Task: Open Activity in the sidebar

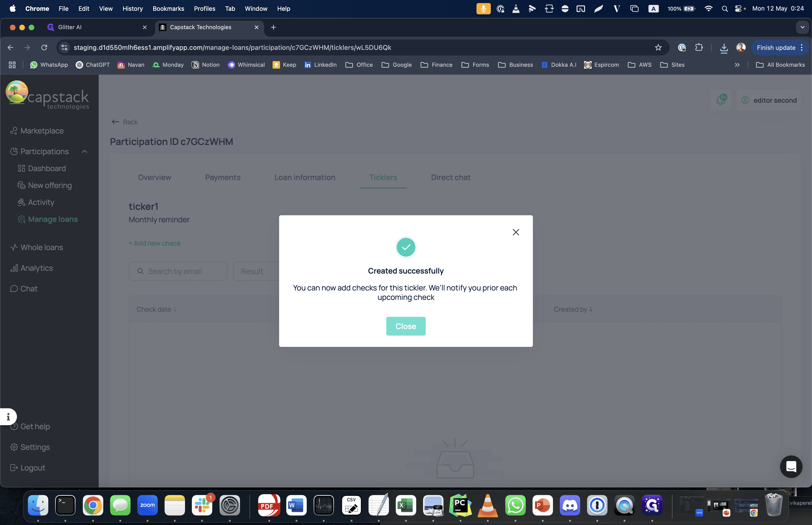Action: [x=36, y=203]
